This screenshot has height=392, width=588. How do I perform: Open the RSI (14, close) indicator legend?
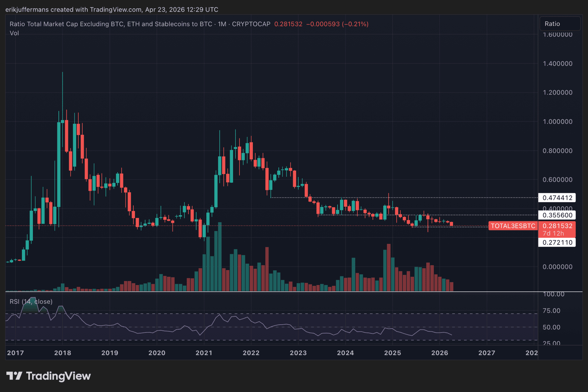click(31, 301)
